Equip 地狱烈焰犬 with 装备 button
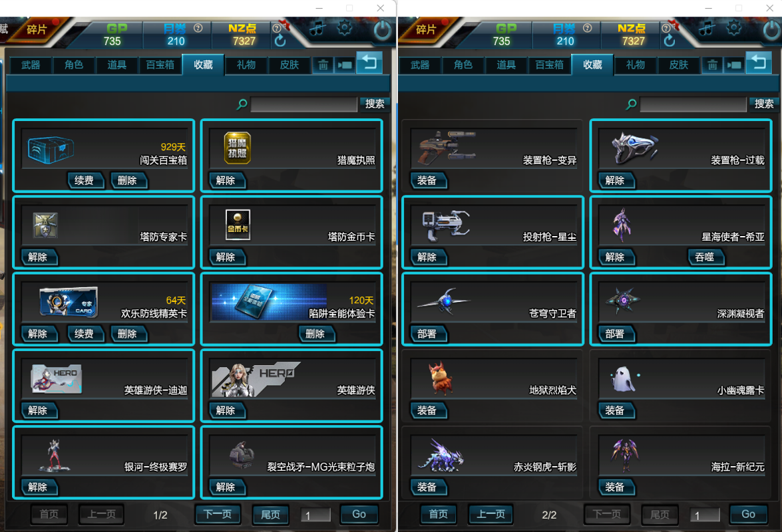 pyautogui.click(x=427, y=410)
